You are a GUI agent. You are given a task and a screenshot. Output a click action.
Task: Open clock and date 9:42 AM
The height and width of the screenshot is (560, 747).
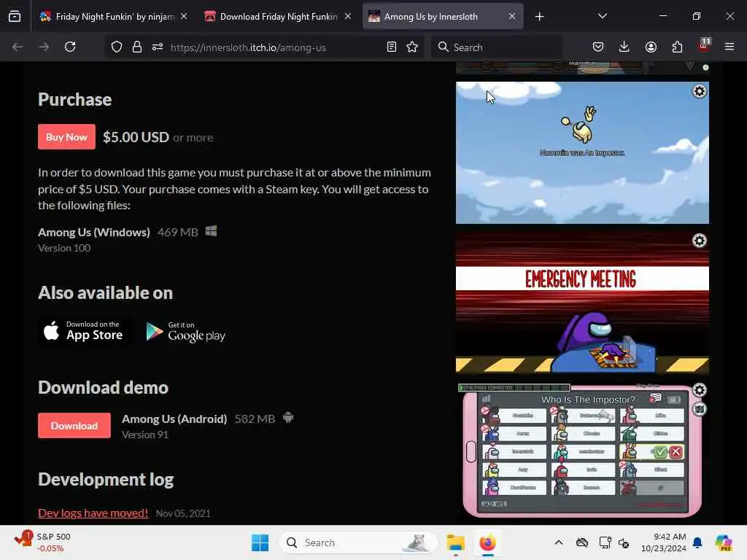(x=663, y=542)
